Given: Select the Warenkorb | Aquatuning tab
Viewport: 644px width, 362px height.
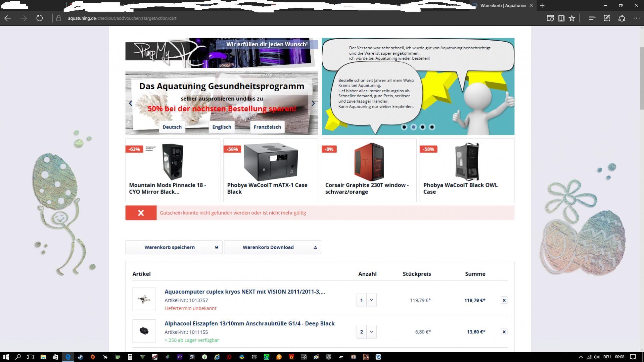Looking at the screenshot, I should click(x=503, y=5).
